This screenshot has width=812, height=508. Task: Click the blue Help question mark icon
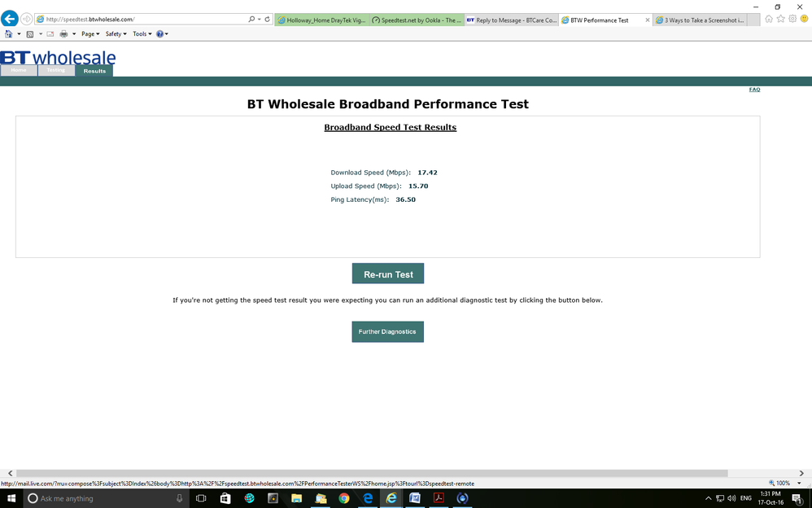coord(159,33)
